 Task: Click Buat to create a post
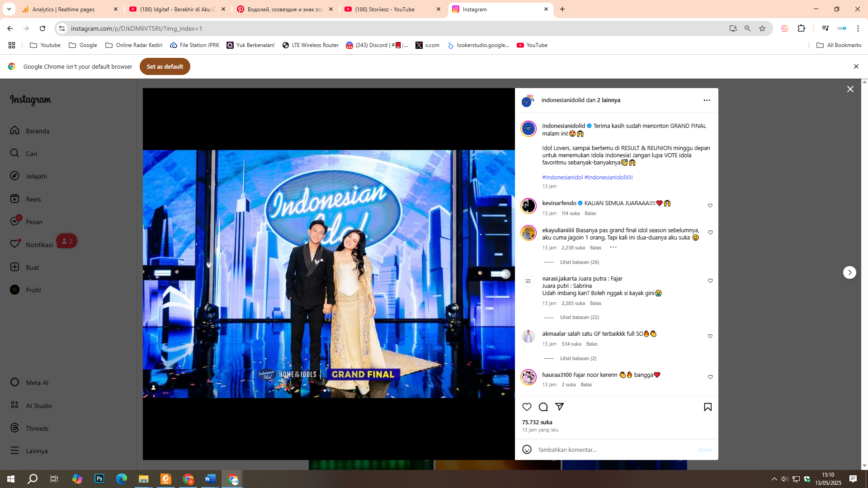click(x=24, y=267)
